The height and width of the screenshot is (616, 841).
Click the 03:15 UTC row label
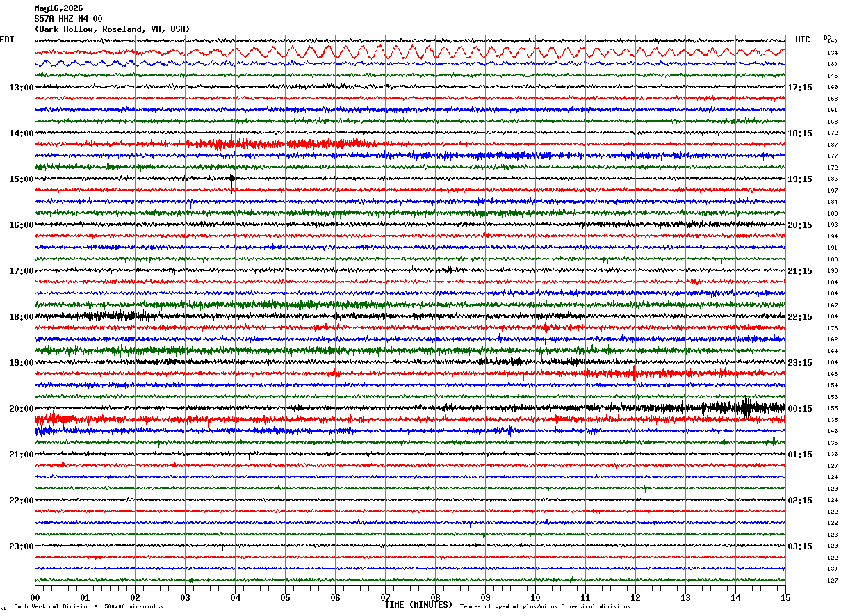tap(800, 546)
